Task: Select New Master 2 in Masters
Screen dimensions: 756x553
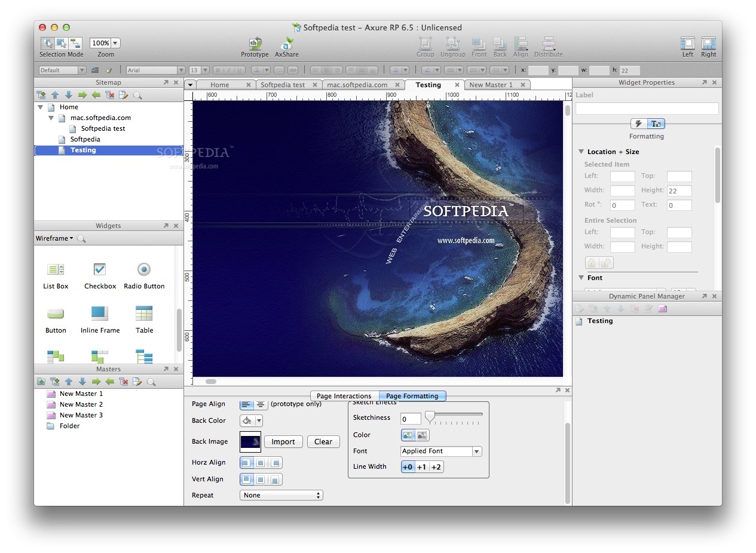Action: tap(81, 405)
